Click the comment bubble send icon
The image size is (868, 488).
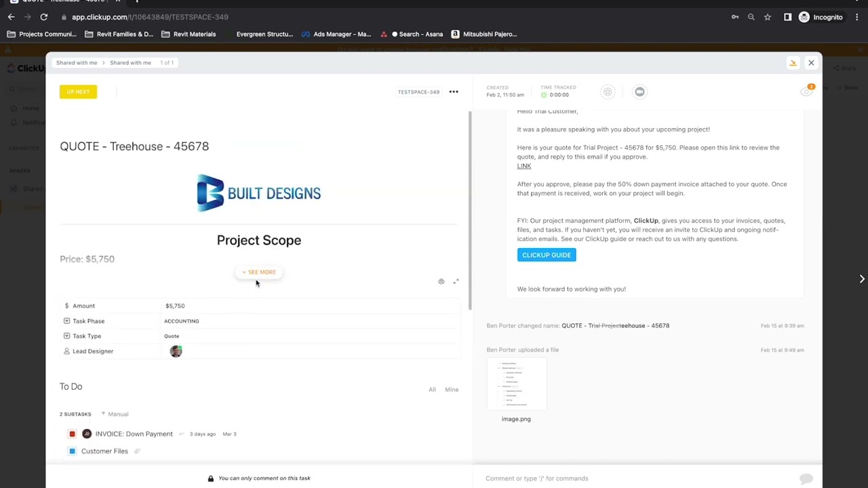coord(806,479)
